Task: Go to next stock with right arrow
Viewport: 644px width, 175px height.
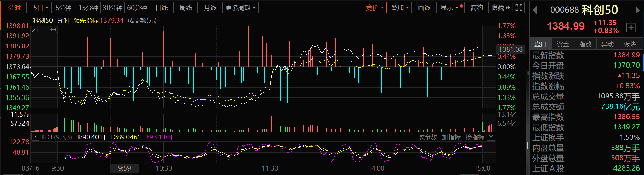Action: tap(638, 10)
